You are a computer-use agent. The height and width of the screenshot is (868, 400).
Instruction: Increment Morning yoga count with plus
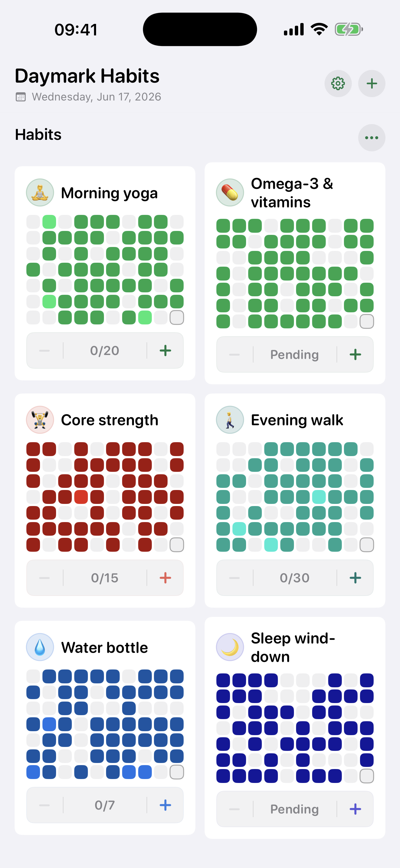(165, 351)
